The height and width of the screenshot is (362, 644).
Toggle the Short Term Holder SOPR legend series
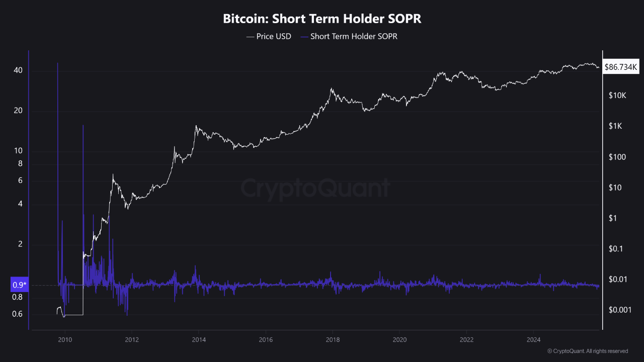(354, 36)
